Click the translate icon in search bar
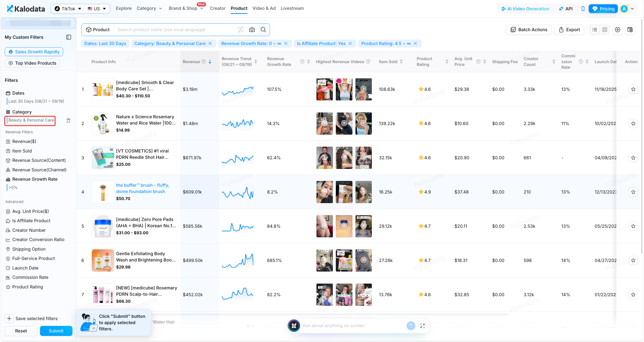 240,30
